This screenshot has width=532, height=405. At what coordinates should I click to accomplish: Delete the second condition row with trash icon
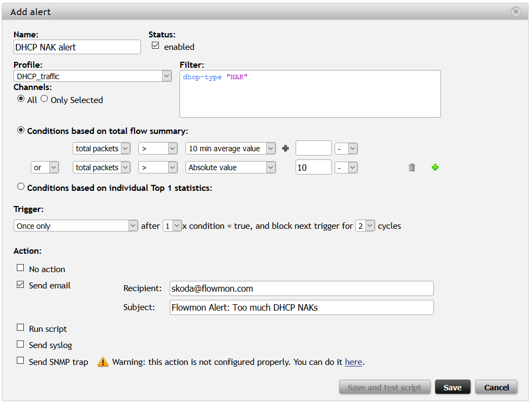[x=412, y=168]
